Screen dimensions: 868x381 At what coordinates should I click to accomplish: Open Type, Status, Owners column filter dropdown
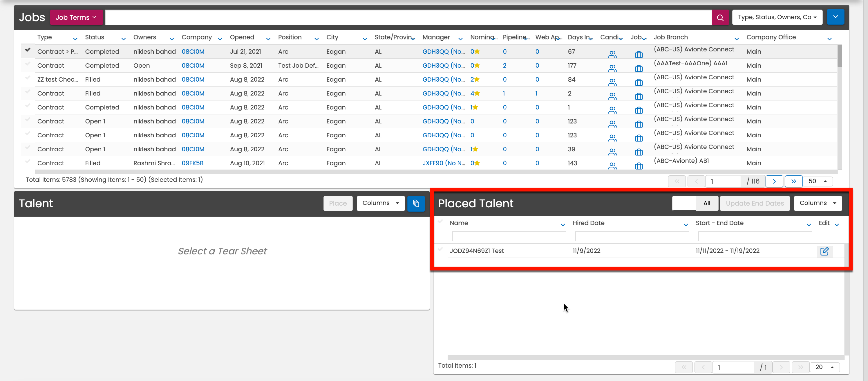(777, 17)
